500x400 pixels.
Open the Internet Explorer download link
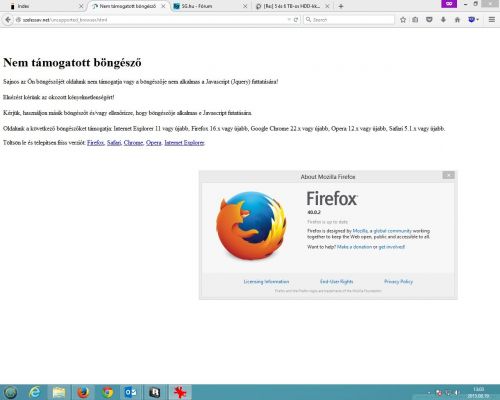click(184, 143)
